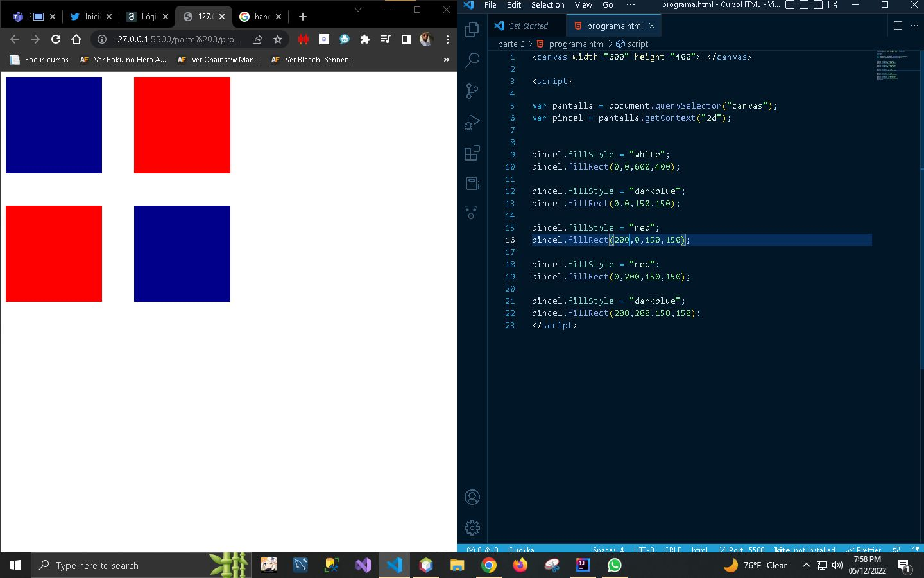Open the Manage gear in VS Code
Screen dimensions: 924x578
(472, 528)
